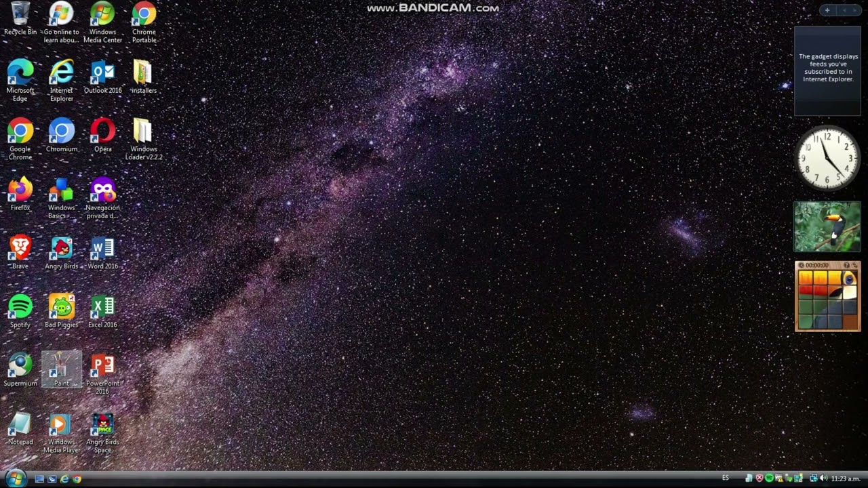Add a gadget with the sidebar plus button

pyautogui.click(x=827, y=10)
